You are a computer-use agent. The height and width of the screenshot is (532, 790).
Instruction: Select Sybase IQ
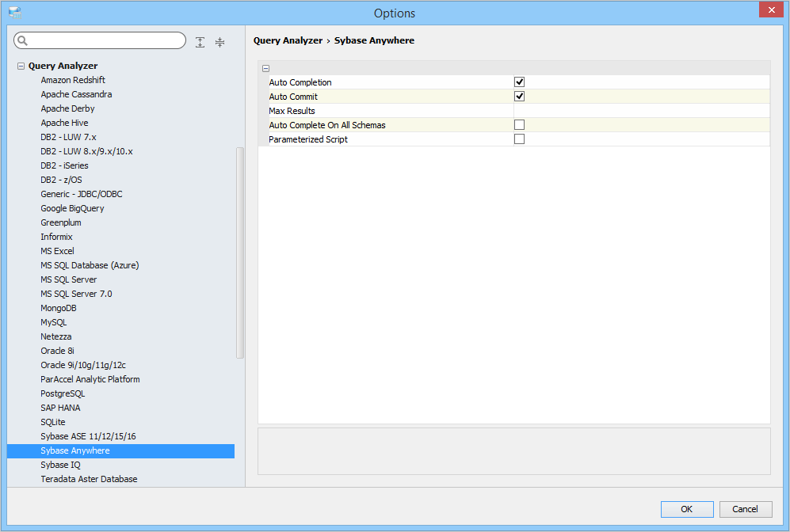60,465
